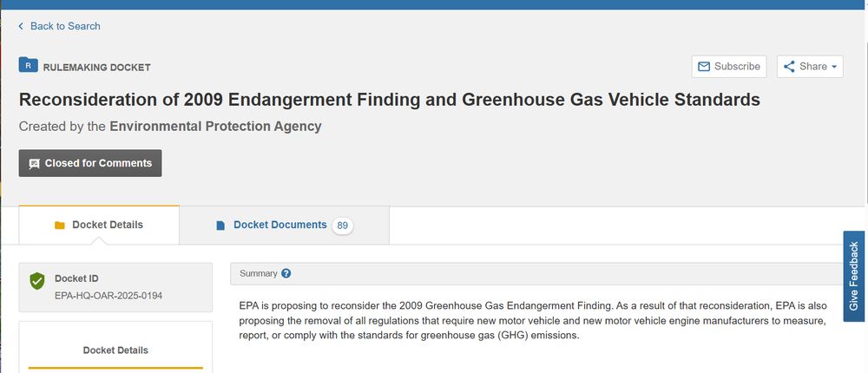Screen dimensions: 868x373
Task: Click the green shield Docket ID icon
Action: [36, 281]
